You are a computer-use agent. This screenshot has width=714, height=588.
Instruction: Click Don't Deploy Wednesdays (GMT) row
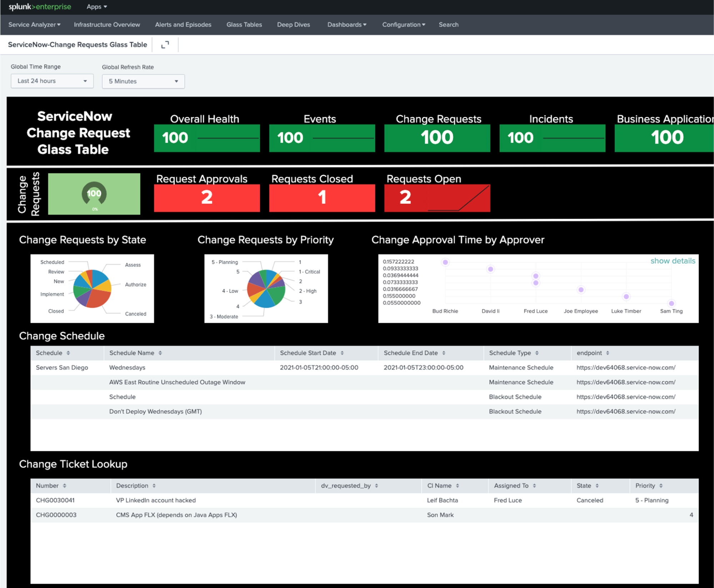(364, 412)
